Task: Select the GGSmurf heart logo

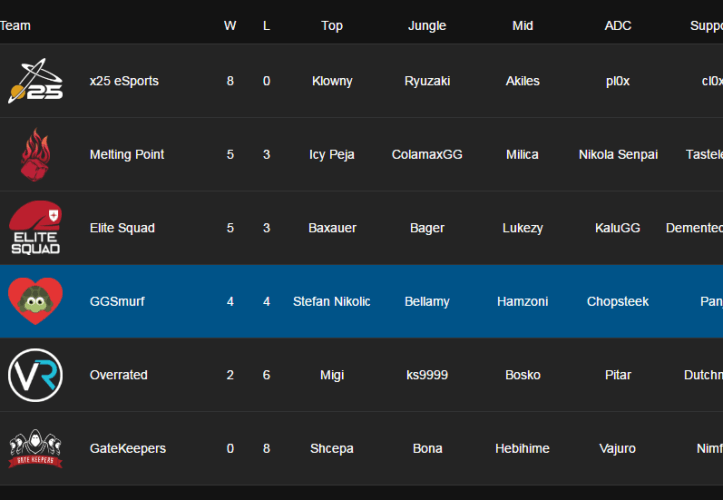Action: click(35, 301)
